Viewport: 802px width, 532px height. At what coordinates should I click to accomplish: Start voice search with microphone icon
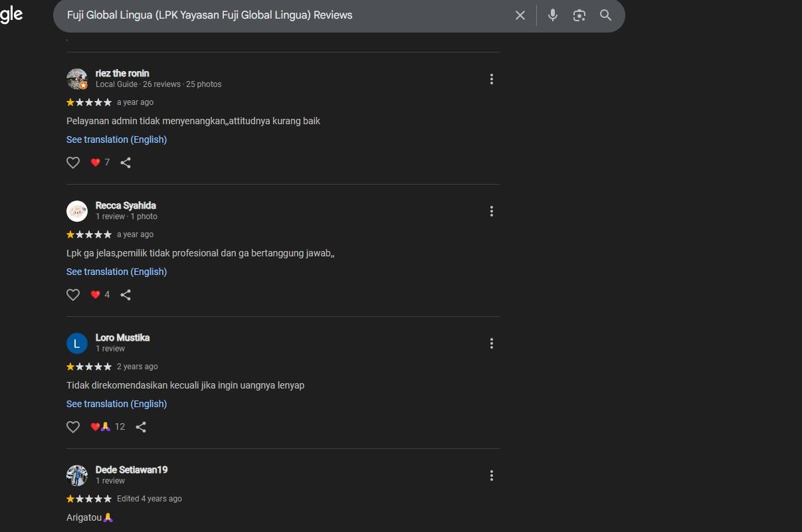point(553,15)
